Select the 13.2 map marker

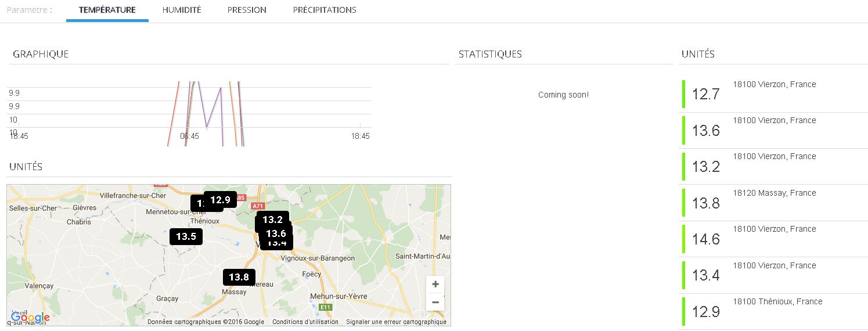click(x=273, y=220)
